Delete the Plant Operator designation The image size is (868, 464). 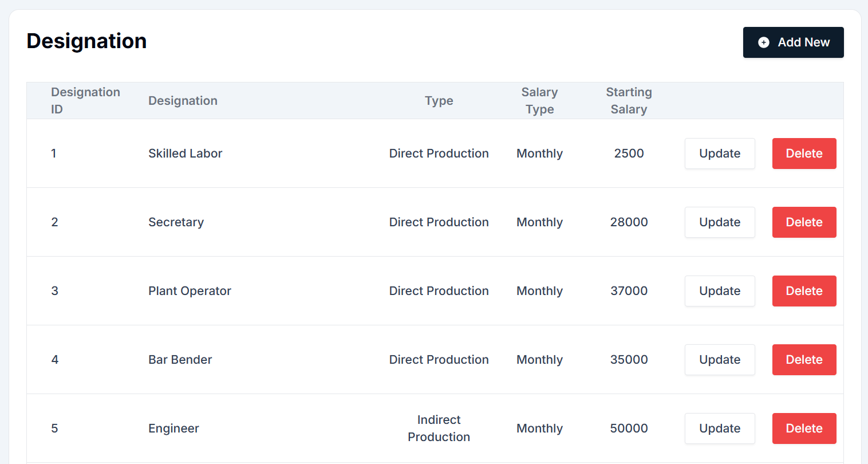804,290
